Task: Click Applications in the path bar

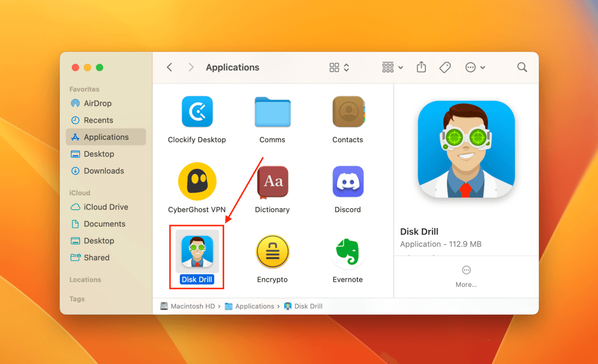Action: coord(249,306)
